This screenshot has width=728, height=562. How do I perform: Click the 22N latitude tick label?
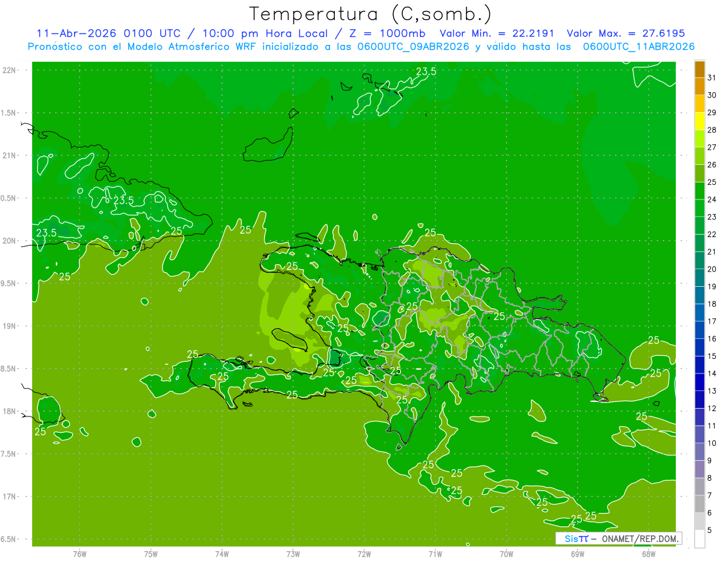pos(10,70)
